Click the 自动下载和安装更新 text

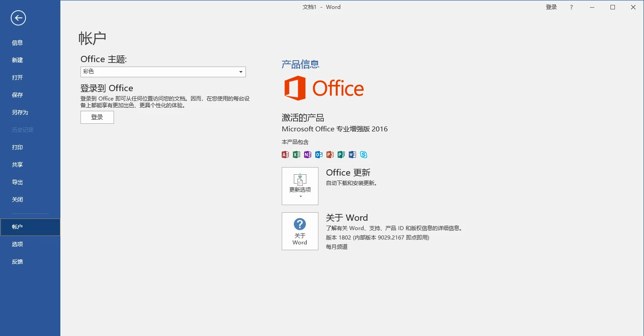click(352, 183)
